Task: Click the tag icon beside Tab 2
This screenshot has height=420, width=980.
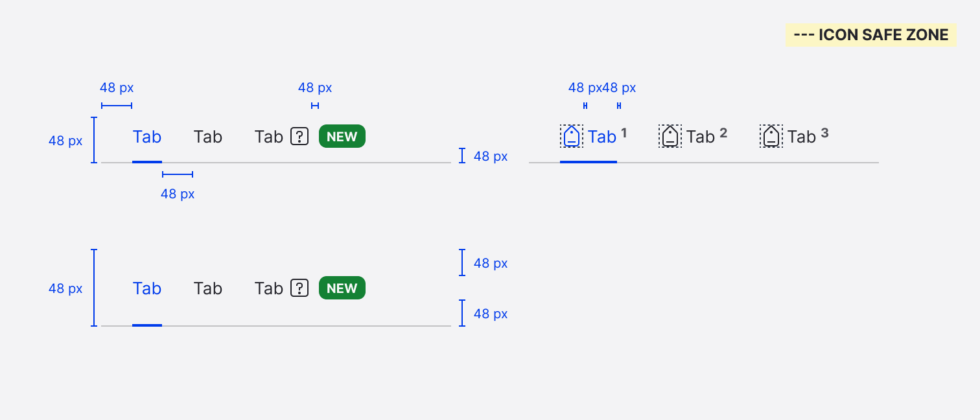Action: point(670,136)
